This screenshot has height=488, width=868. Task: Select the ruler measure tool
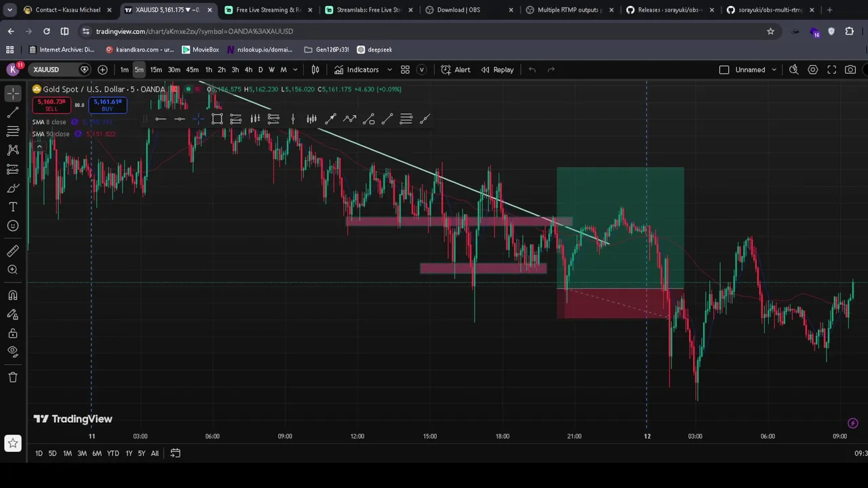(13, 251)
